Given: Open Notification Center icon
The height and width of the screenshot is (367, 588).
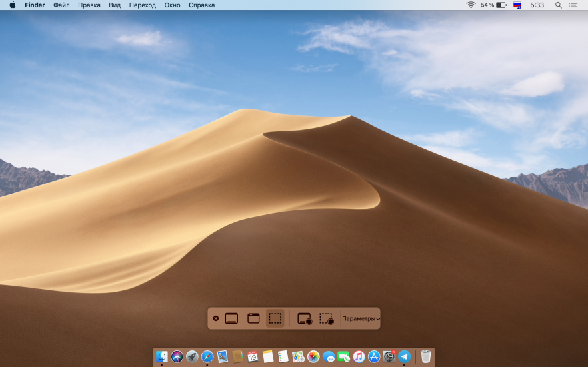Looking at the screenshot, I should click(573, 5).
